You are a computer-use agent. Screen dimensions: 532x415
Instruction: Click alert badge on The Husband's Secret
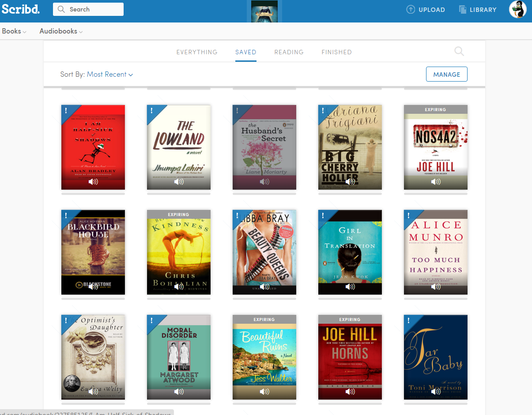pos(238,111)
